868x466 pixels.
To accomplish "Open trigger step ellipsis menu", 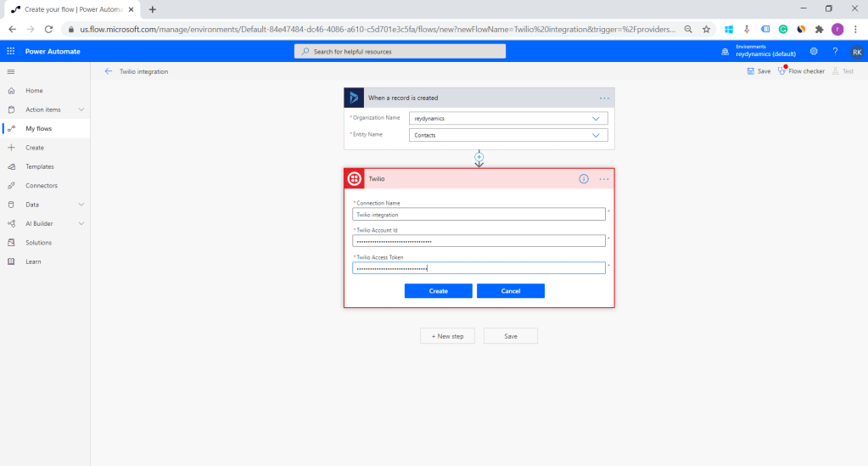I will pyautogui.click(x=604, y=98).
